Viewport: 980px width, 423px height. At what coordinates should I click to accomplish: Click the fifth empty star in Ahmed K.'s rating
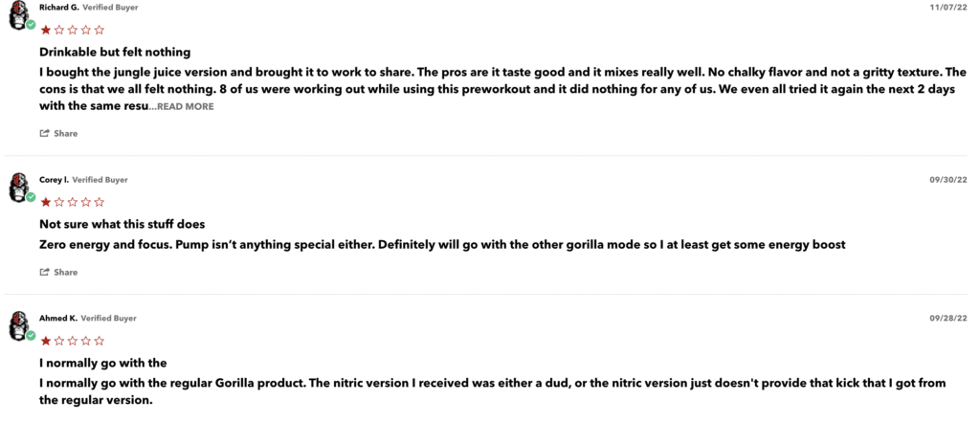coord(99,341)
